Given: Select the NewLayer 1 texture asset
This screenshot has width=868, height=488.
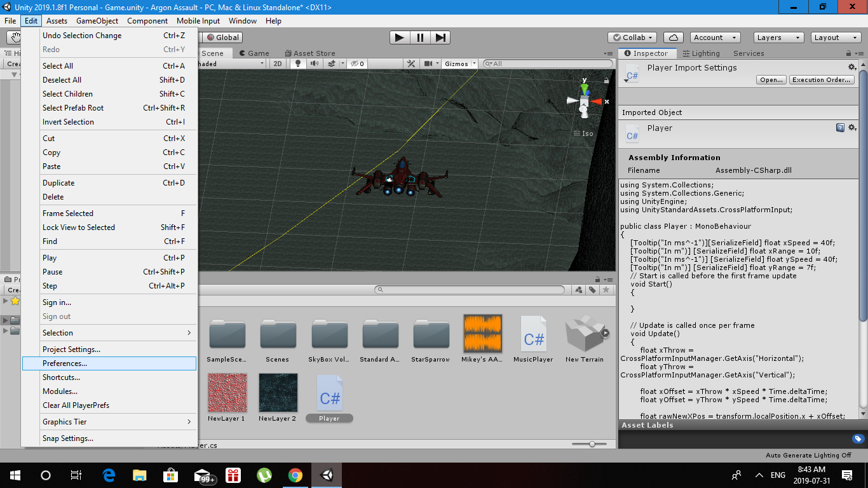Looking at the screenshot, I should click(x=227, y=398).
